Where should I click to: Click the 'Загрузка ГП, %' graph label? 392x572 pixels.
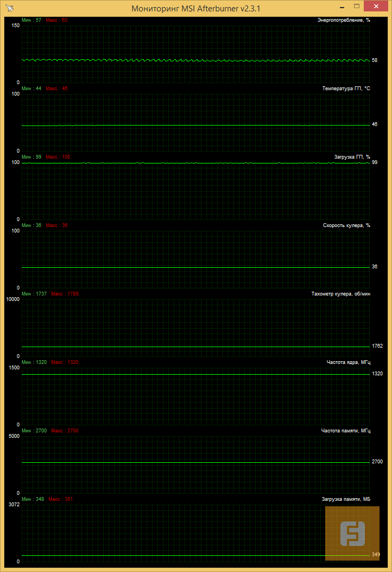point(352,157)
